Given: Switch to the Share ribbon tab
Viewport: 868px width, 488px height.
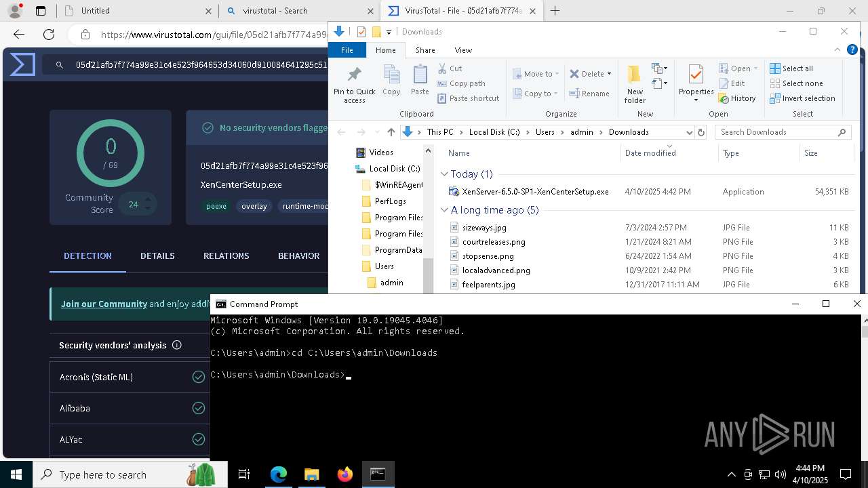Looking at the screenshot, I should coord(425,50).
